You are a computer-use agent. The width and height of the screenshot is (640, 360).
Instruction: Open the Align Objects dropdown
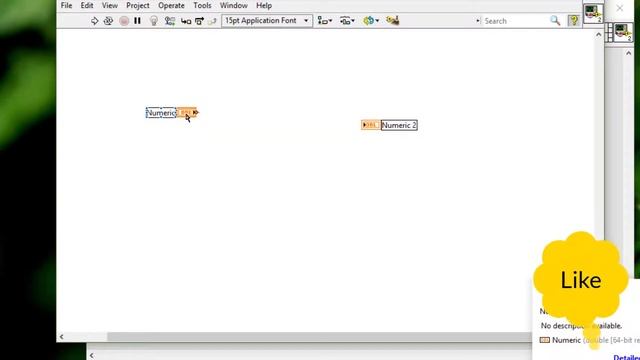[x=325, y=21]
